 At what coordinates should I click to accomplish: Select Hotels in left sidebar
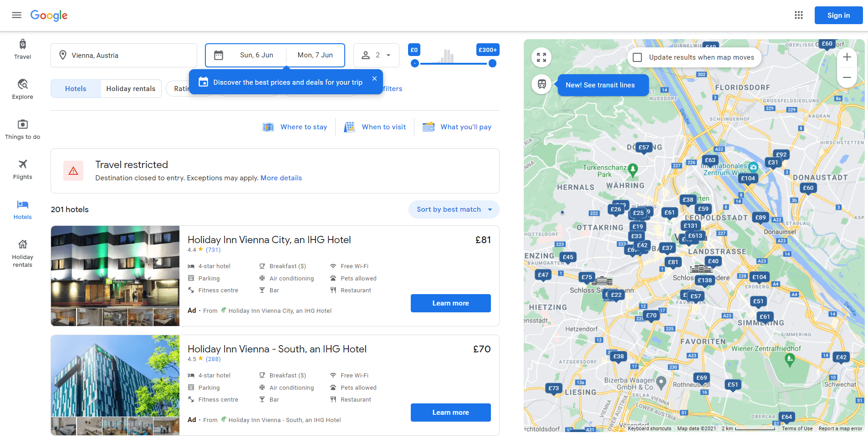pos(23,209)
